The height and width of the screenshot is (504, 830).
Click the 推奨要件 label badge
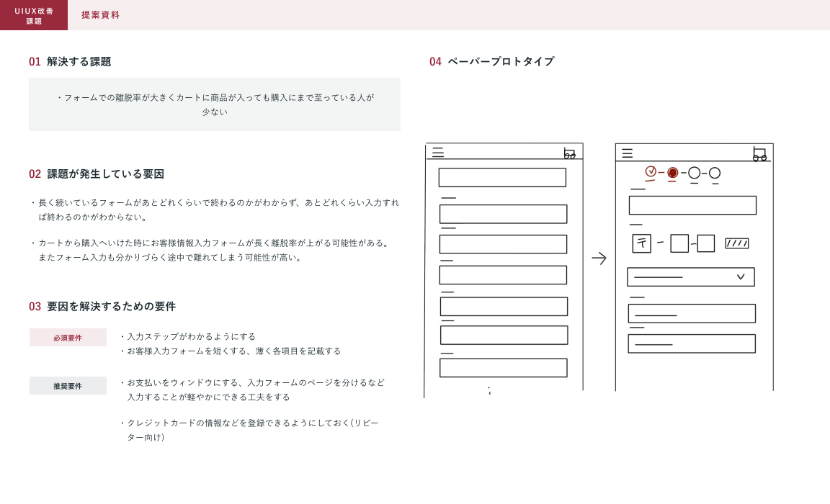[68, 386]
